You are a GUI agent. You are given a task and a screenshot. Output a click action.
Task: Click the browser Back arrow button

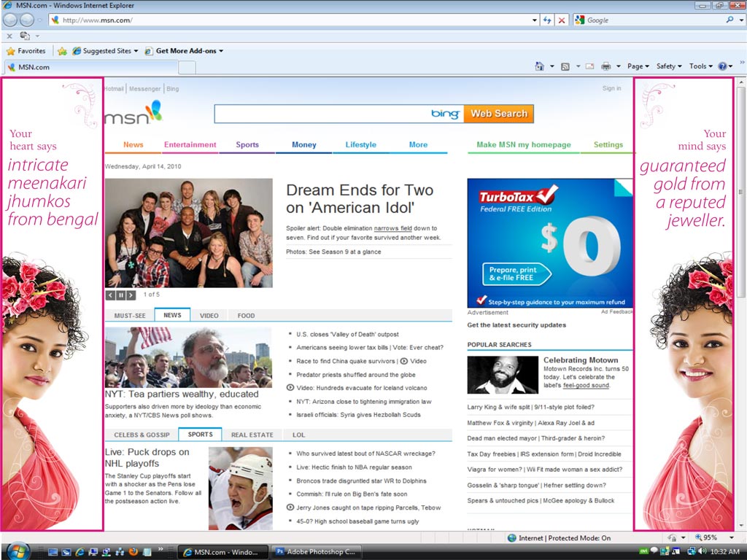point(10,20)
